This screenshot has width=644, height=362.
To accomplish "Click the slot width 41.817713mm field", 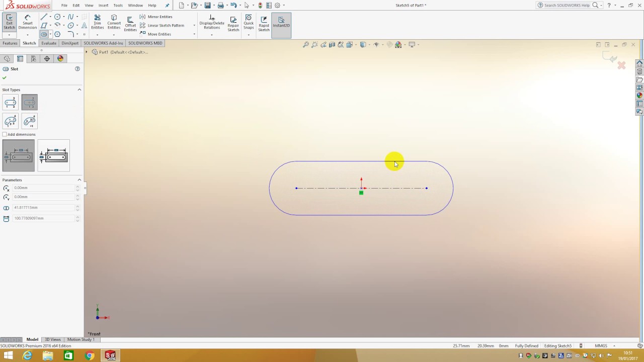I will click(x=43, y=207).
